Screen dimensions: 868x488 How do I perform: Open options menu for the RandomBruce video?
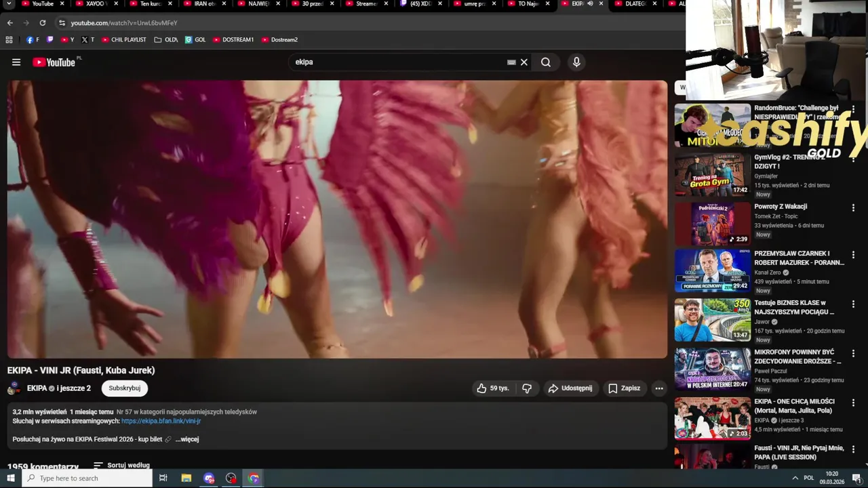pos(853,109)
